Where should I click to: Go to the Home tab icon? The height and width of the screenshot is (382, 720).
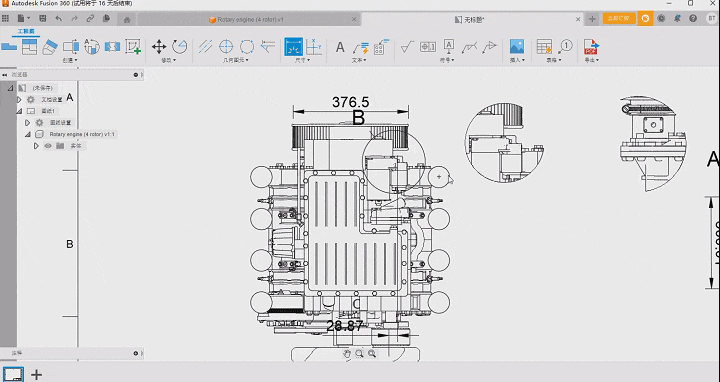click(127, 19)
